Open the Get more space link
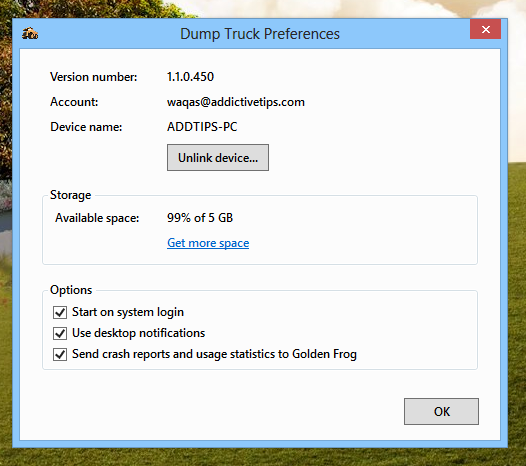This screenshot has height=466, width=526. click(x=208, y=243)
